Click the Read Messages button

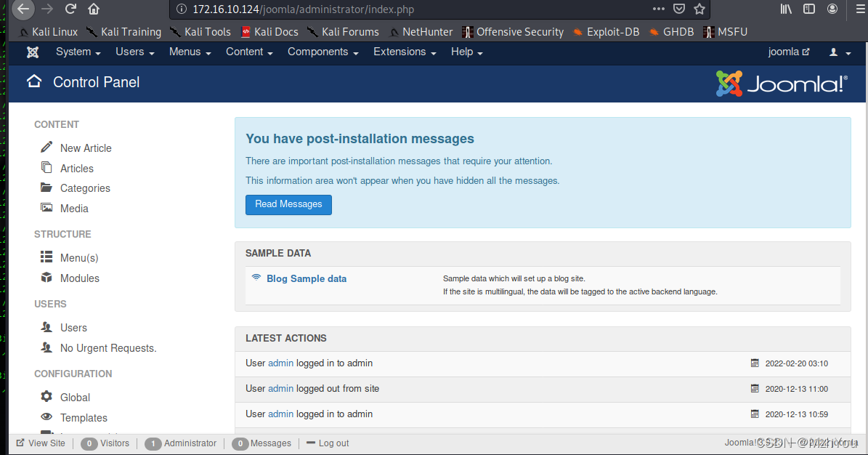288,204
